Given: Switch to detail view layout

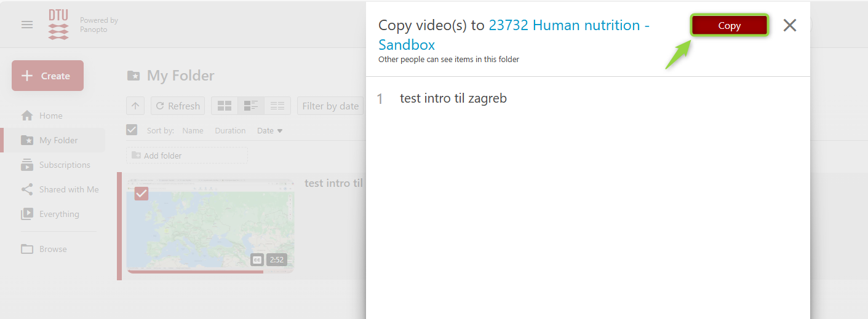Looking at the screenshot, I should tap(251, 106).
